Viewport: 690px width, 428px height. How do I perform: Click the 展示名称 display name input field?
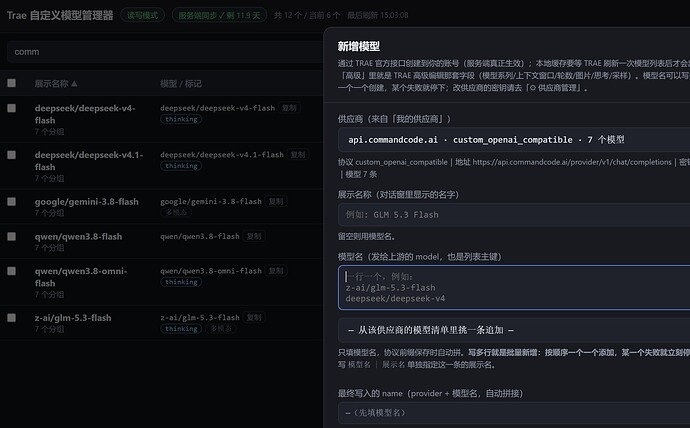tap(514, 215)
